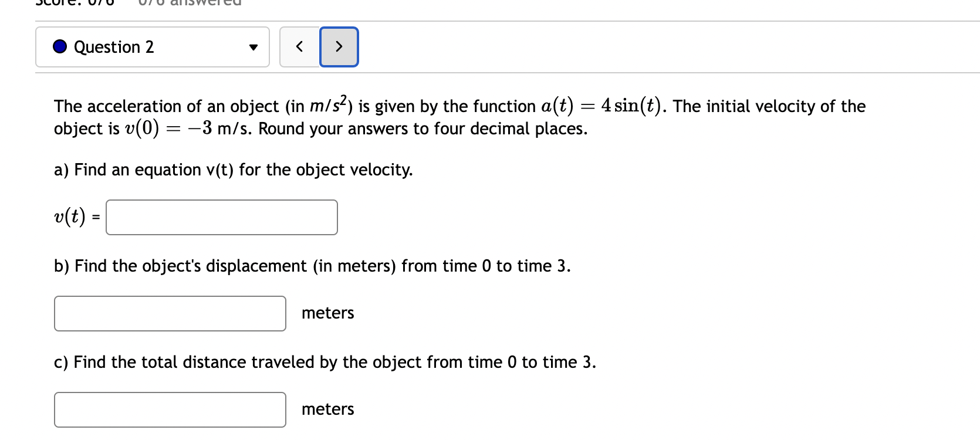Click inside the v(t) answer box
The height and width of the screenshot is (440, 980).
[x=221, y=217]
